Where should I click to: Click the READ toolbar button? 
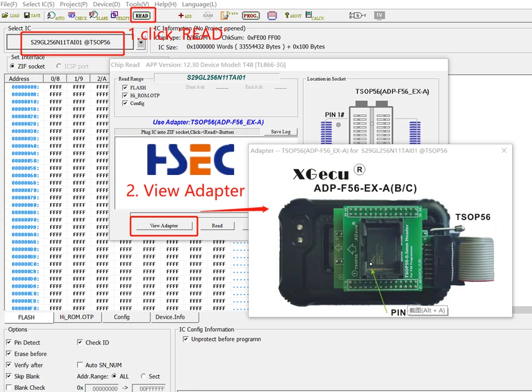point(142,16)
